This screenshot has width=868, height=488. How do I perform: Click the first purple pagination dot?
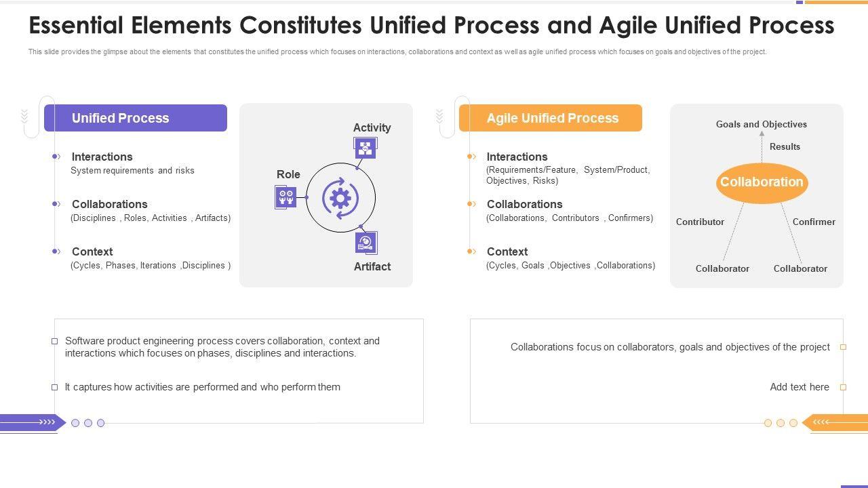pos(75,423)
